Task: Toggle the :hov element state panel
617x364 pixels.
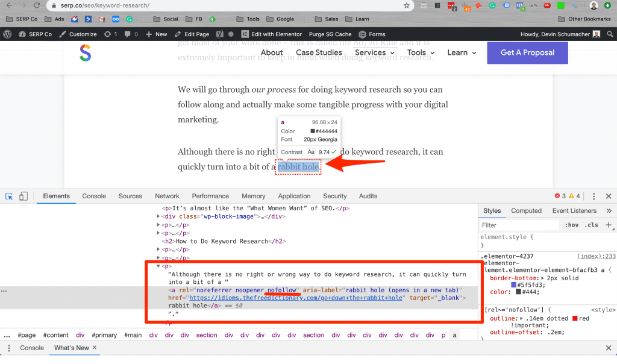Action: click(x=572, y=225)
